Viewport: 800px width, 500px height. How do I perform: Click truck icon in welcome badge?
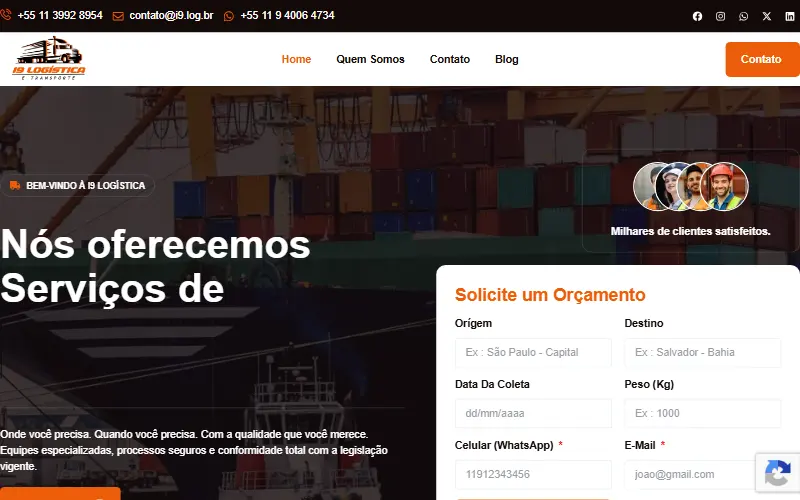click(x=15, y=185)
